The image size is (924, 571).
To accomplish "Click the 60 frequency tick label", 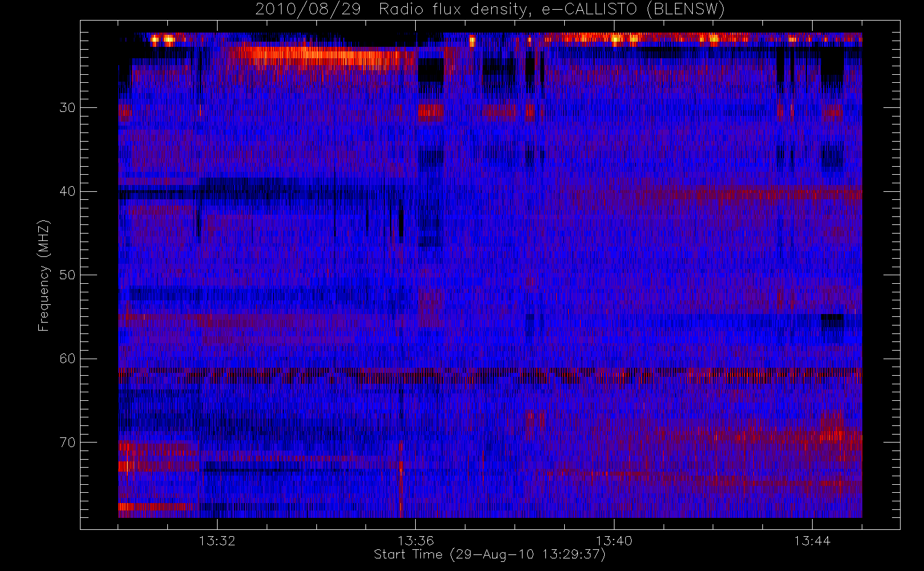I will point(67,359).
